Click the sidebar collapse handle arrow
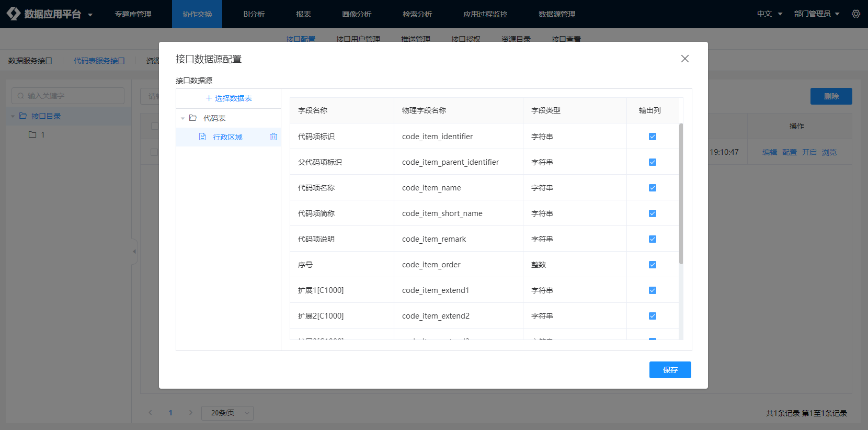 click(134, 252)
